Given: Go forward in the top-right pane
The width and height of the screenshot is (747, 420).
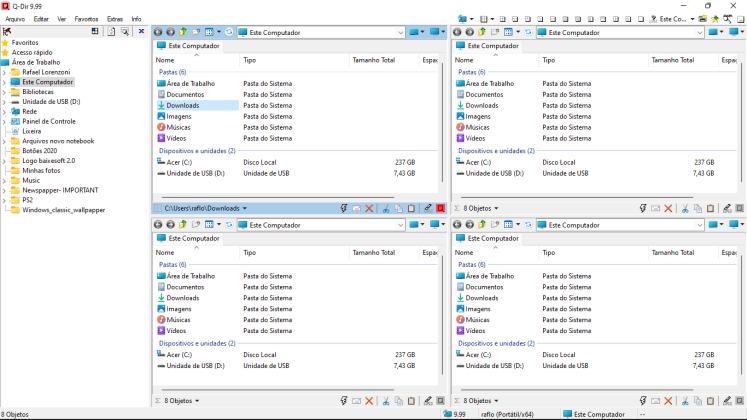Looking at the screenshot, I should coord(469,32).
